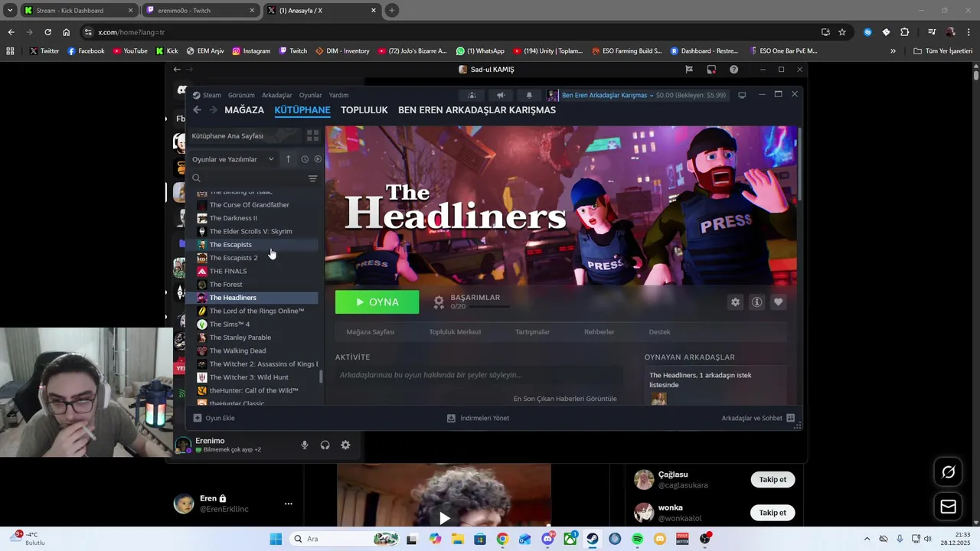Open Steam notifications bell

[528, 95]
